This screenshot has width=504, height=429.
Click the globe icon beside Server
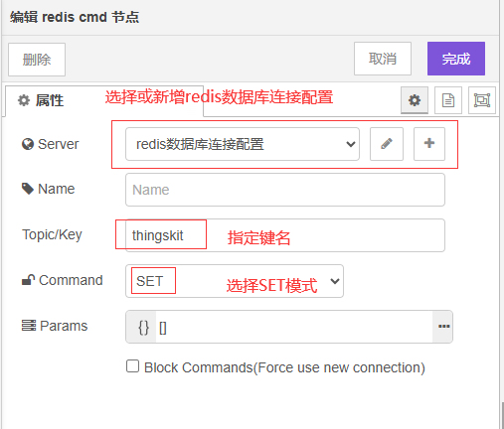point(28,144)
